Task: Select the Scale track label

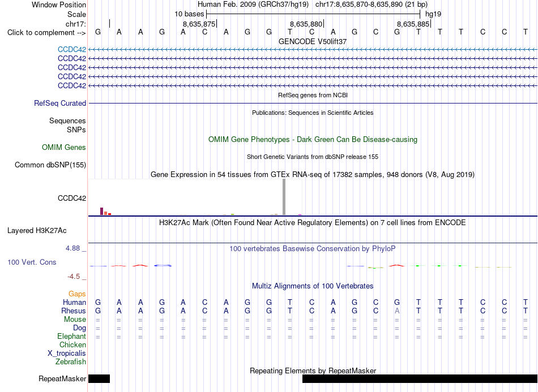Action: 76,14
